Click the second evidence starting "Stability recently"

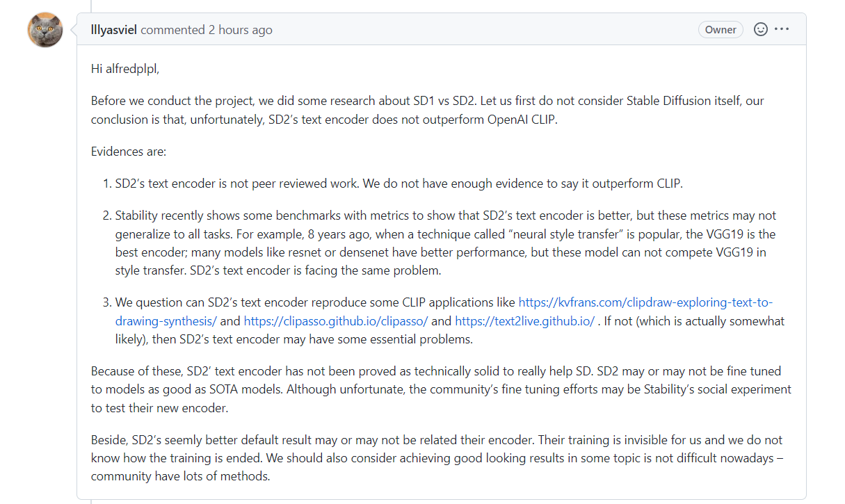445,243
